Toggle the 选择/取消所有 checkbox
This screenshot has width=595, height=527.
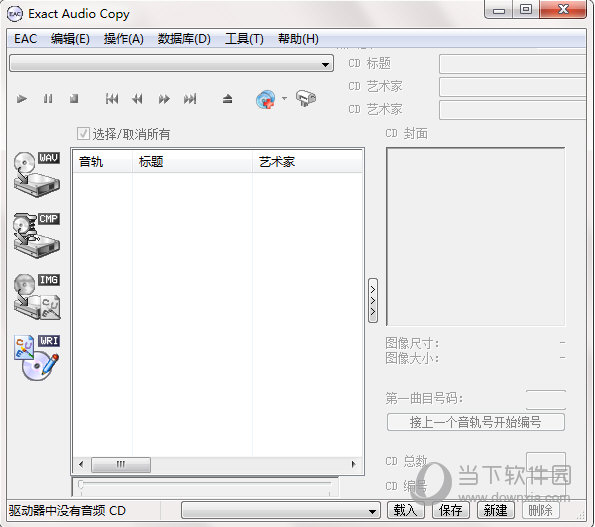click(x=83, y=134)
